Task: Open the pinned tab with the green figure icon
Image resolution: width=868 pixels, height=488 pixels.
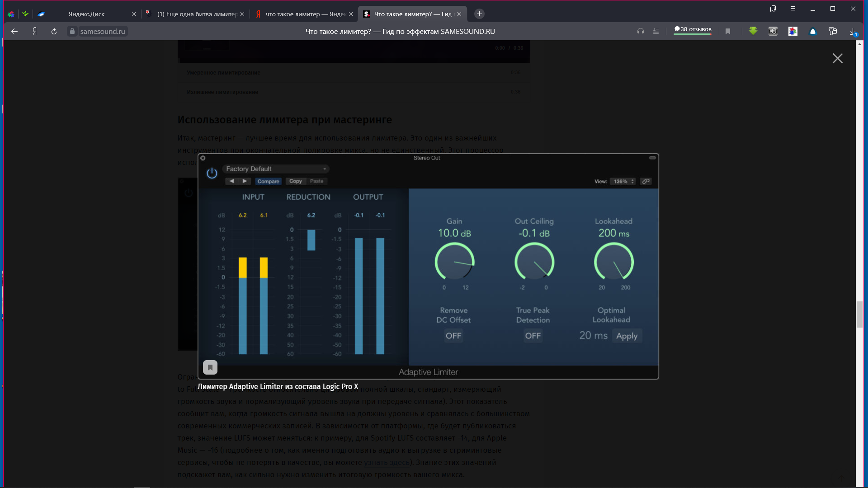Action: (x=25, y=14)
